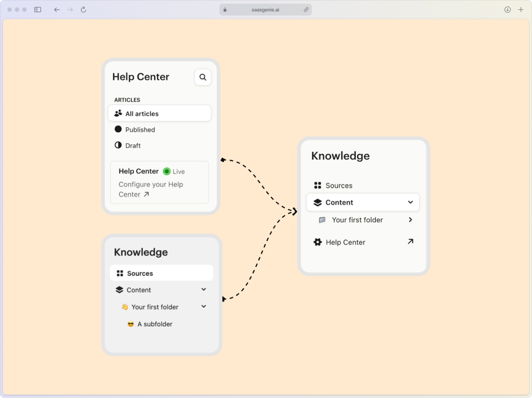The width and height of the screenshot is (532, 398).
Task: Expand Your first folder chevron
Action: click(410, 220)
